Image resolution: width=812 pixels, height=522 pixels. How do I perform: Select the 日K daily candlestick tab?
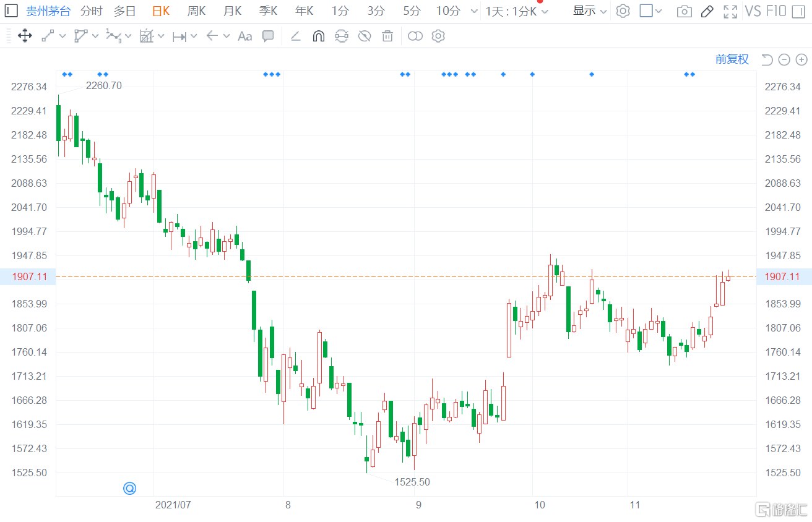tap(161, 11)
